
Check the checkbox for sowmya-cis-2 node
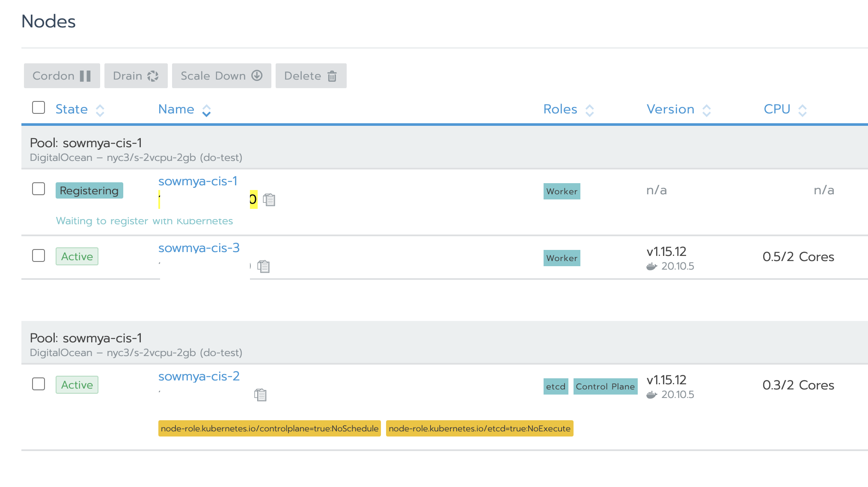point(38,384)
